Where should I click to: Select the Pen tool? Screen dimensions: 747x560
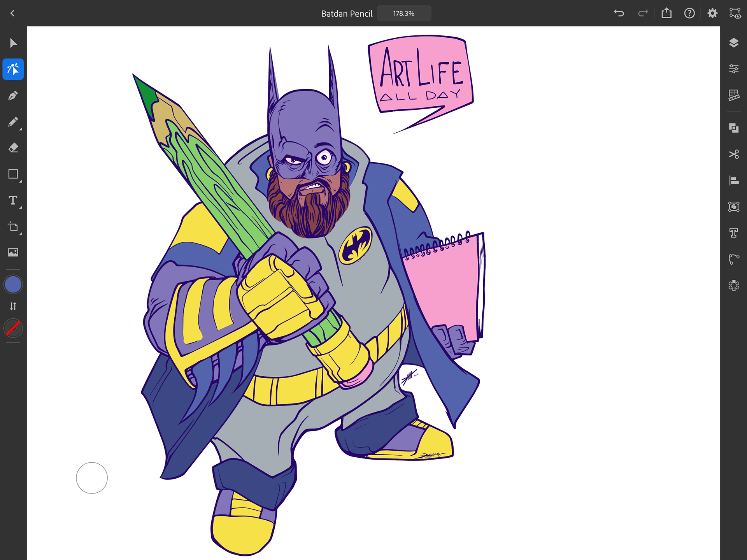(13, 95)
